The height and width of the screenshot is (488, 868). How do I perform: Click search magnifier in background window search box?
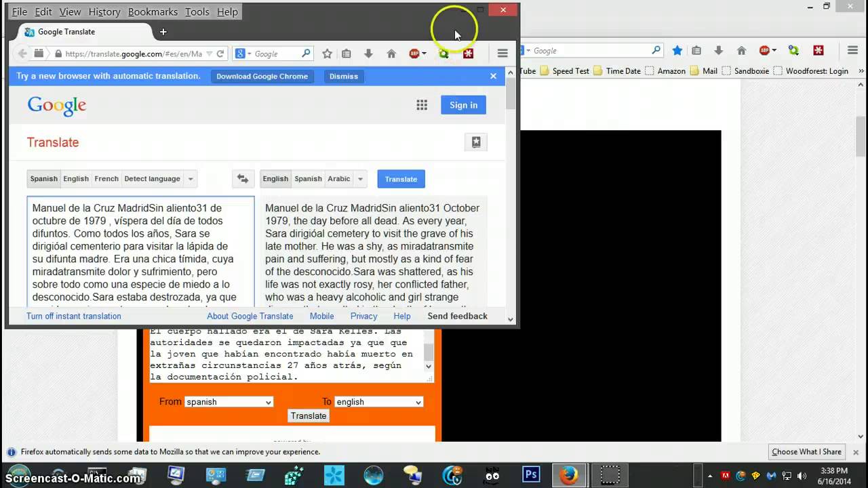pyautogui.click(x=656, y=51)
